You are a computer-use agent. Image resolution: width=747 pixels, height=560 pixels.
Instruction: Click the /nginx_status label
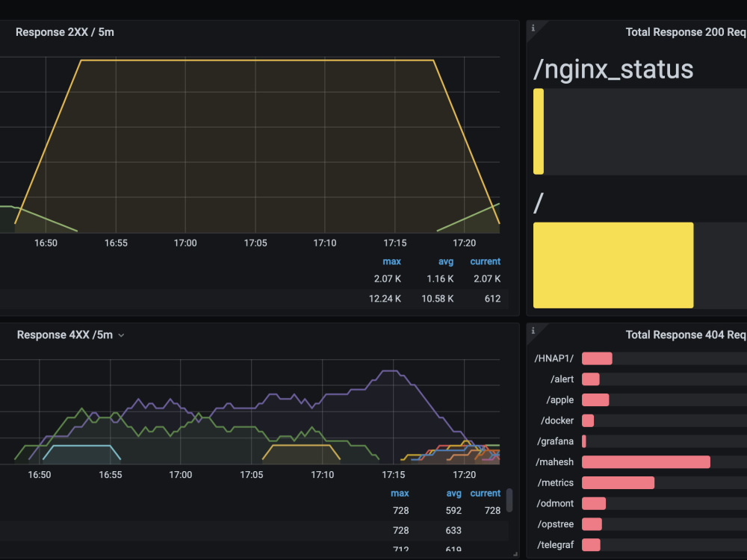pyautogui.click(x=613, y=69)
